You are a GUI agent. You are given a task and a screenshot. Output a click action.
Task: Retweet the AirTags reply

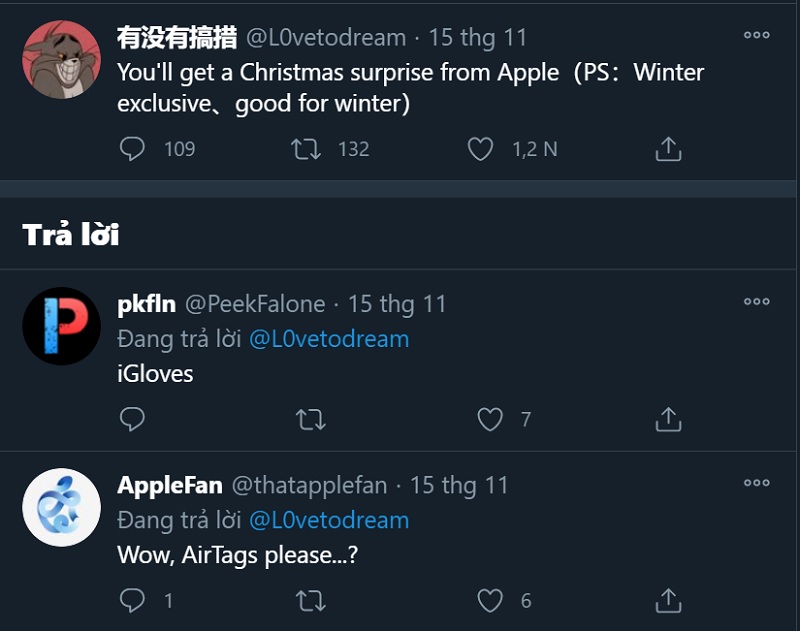coord(311,600)
